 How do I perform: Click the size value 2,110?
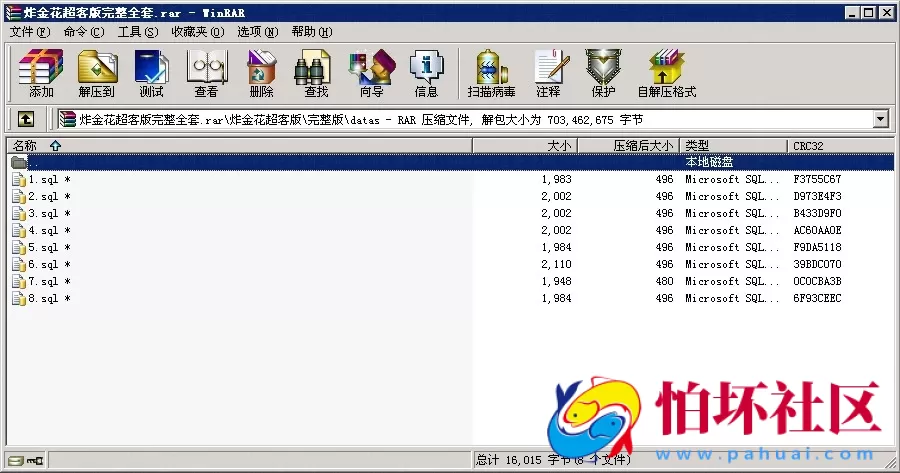[x=556, y=265]
